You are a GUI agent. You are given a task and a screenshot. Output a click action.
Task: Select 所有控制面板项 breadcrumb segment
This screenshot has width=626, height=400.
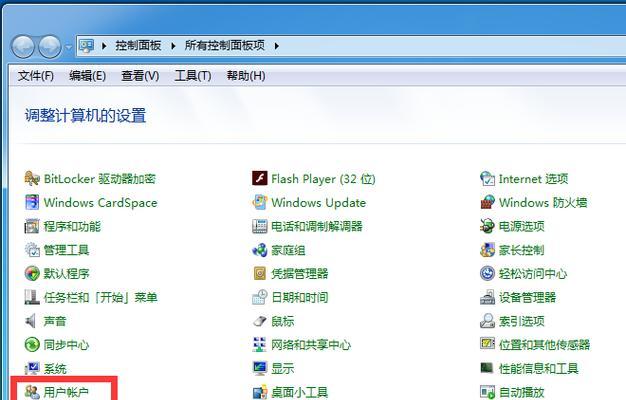click(225, 46)
